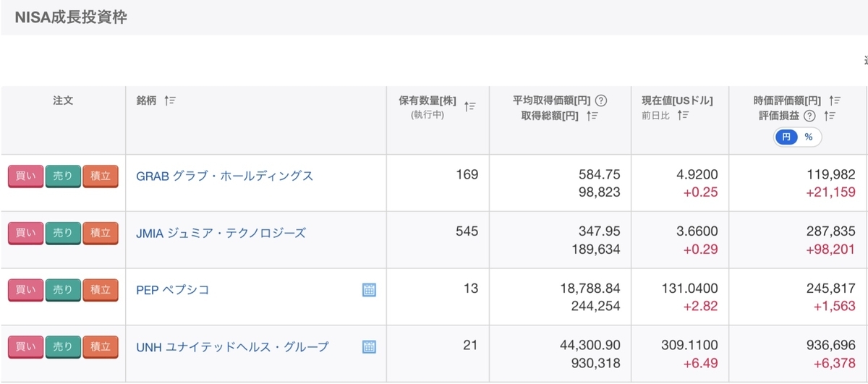The image size is (868, 384).
Task: Open GRAB グラブ・ホールディングス link
Action: (225, 176)
